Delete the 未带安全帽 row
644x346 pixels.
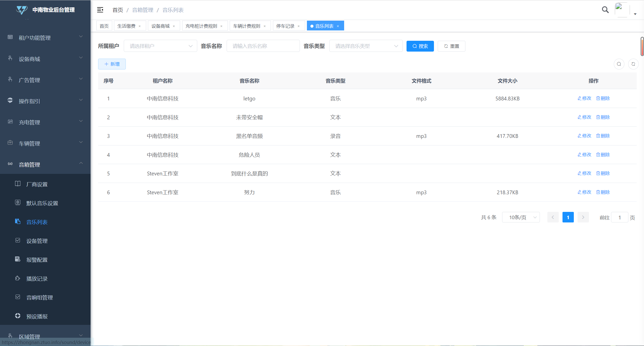603,117
